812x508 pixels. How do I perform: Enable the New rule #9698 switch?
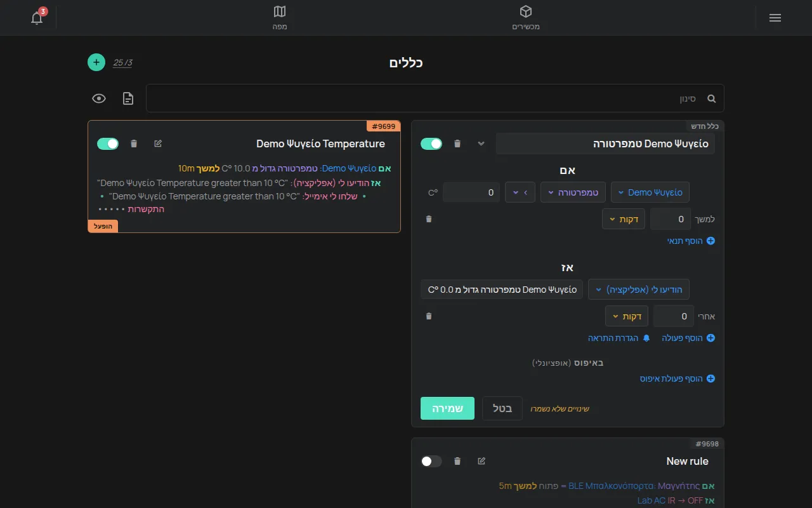coord(431,461)
